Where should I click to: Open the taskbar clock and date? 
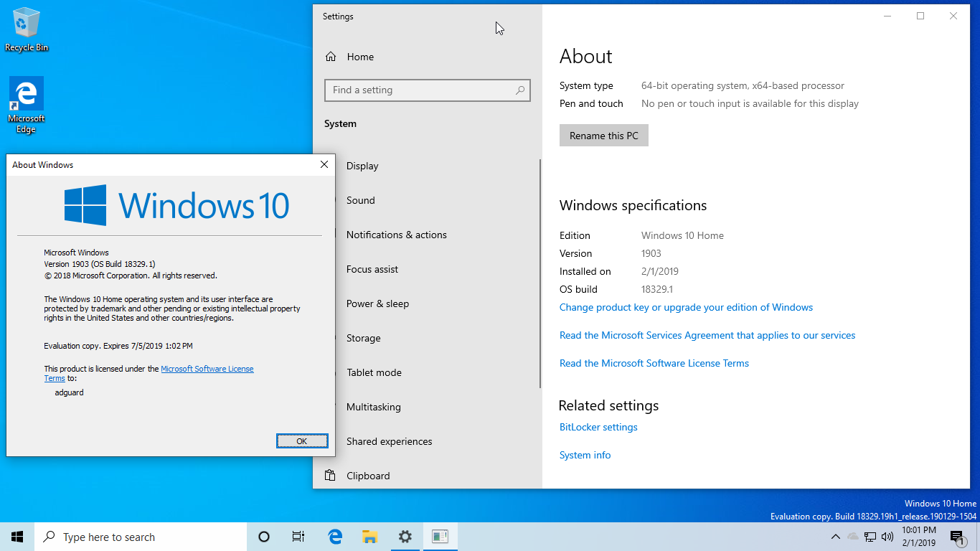[918, 537]
